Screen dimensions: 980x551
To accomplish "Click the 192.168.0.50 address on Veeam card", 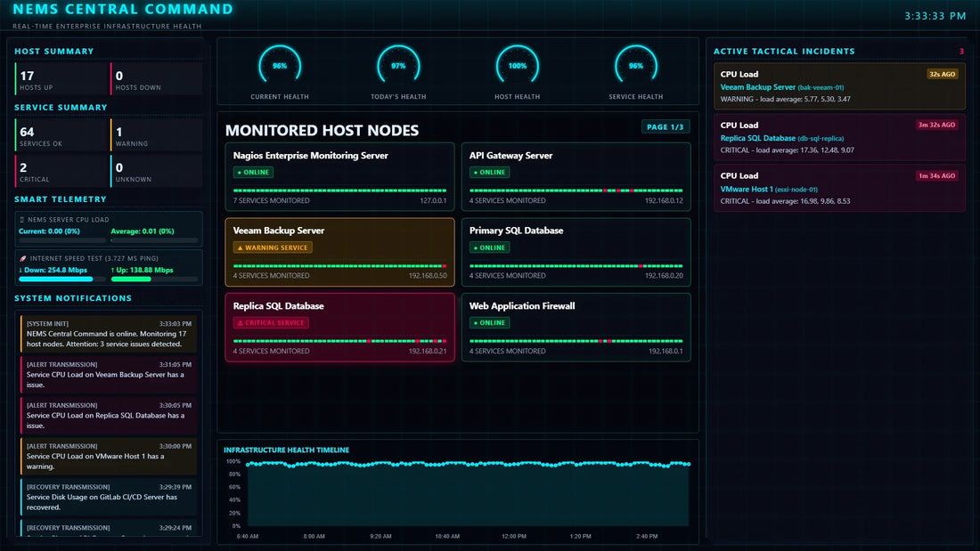I will [x=428, y=276].
